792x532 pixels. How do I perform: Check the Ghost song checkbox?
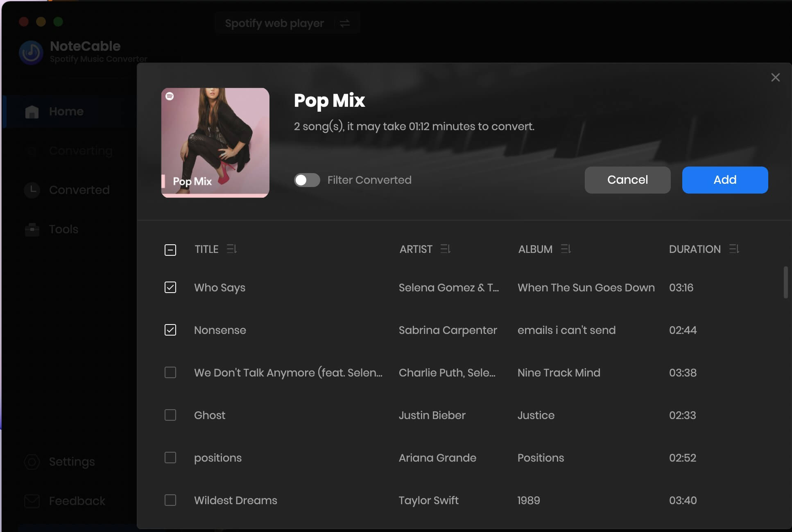[170, 415]
